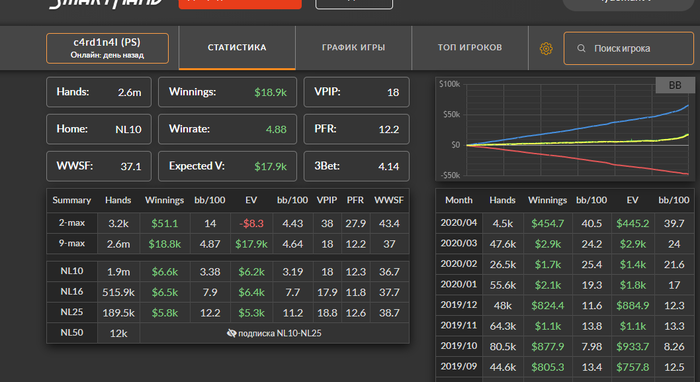Image resolution: width=700 pixels, height=382 pixels.
Task: Click the $51.1 winnings value
Action: (164, 223)
